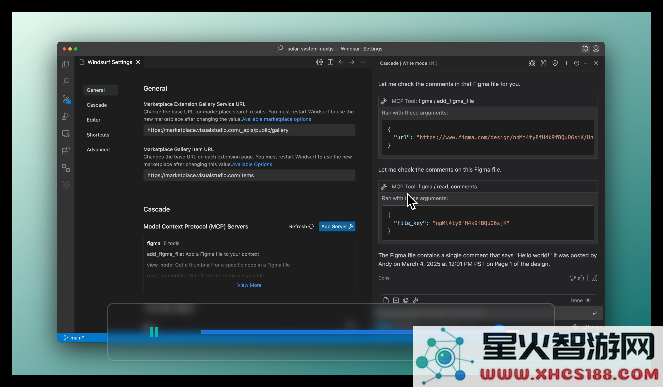Open Cascade history clock icon
Image resolution: width=663 pixels, height=387 pixels.
pos(576,63)
